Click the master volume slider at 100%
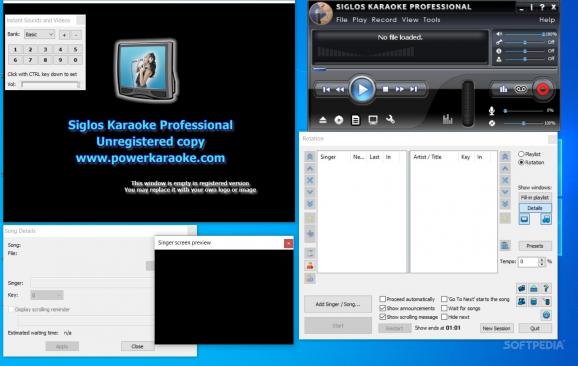578x366 pixels. (524, 34)
